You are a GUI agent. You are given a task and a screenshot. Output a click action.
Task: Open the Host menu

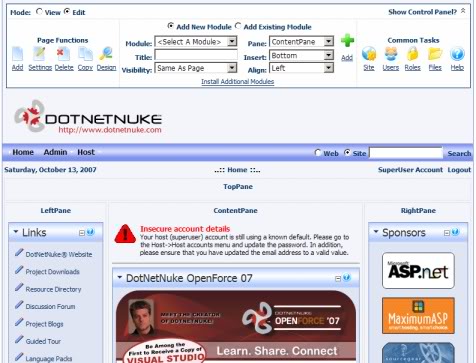click(86, 152)
